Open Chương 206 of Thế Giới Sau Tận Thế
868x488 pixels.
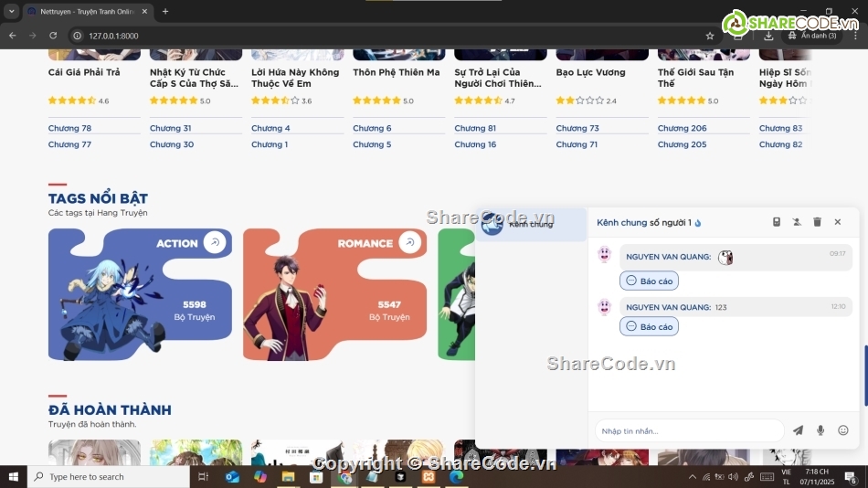click(682, 129)
